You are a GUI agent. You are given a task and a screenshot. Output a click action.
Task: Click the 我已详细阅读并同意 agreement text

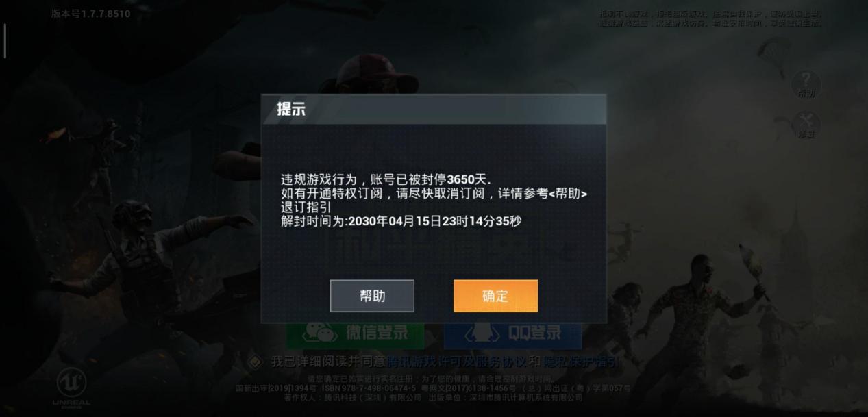[328, 362]
